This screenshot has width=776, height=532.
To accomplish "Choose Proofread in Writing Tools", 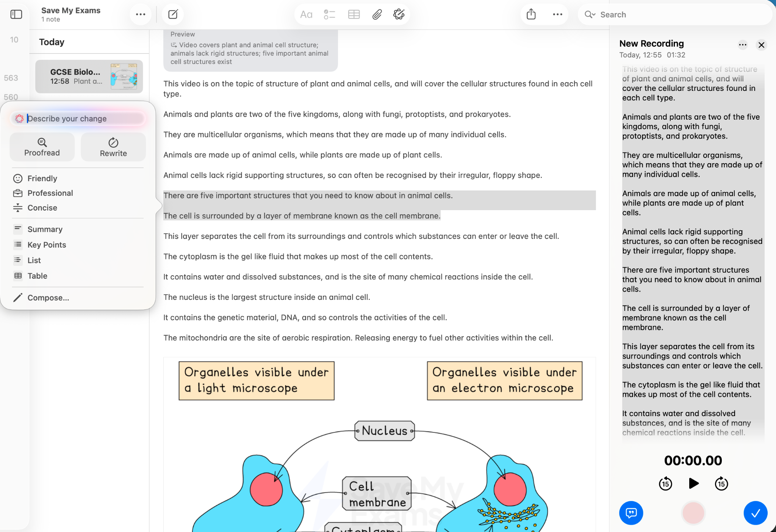I will point(42,147).
